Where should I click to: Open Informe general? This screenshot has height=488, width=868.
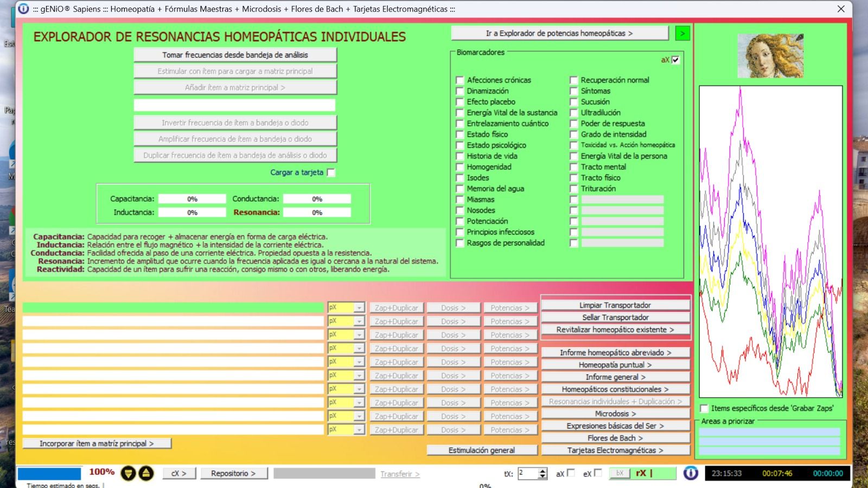[615, 377]
